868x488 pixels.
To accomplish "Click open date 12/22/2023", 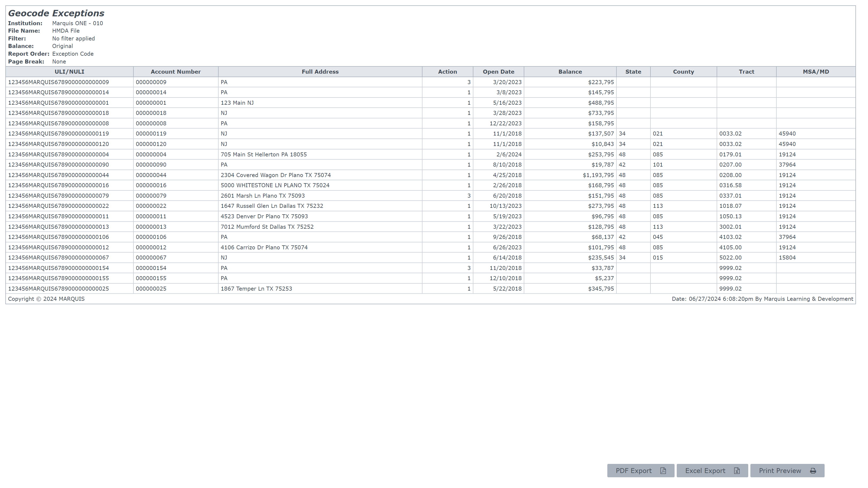I will (506, 123).
